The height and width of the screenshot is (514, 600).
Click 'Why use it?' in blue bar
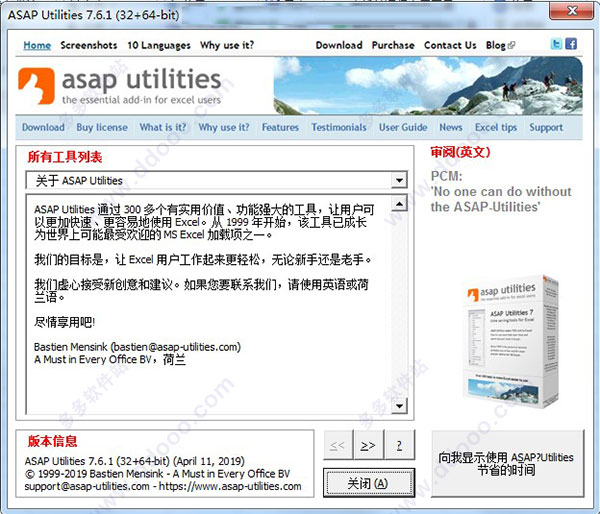224,127
